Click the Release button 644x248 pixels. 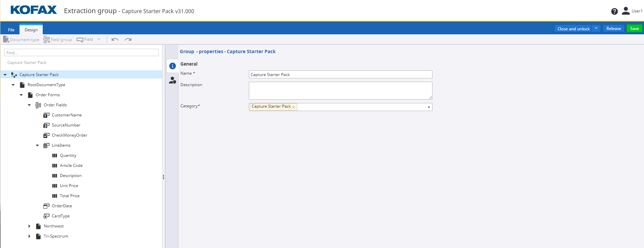coord(613,29)
